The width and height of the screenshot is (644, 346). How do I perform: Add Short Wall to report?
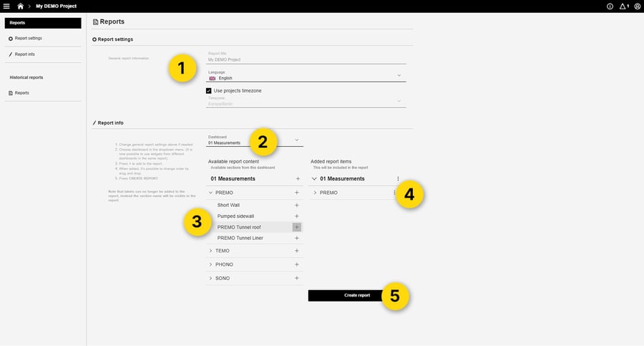297,205
